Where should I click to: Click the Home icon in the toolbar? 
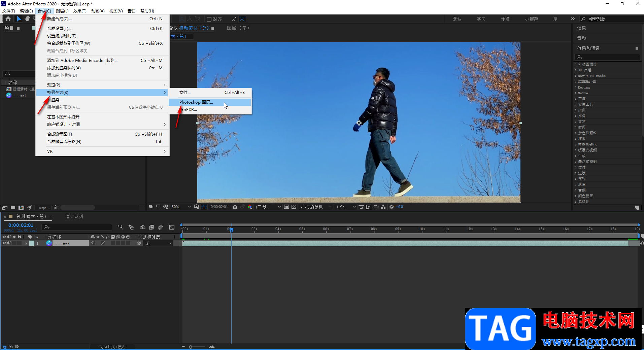click(8, 19)
